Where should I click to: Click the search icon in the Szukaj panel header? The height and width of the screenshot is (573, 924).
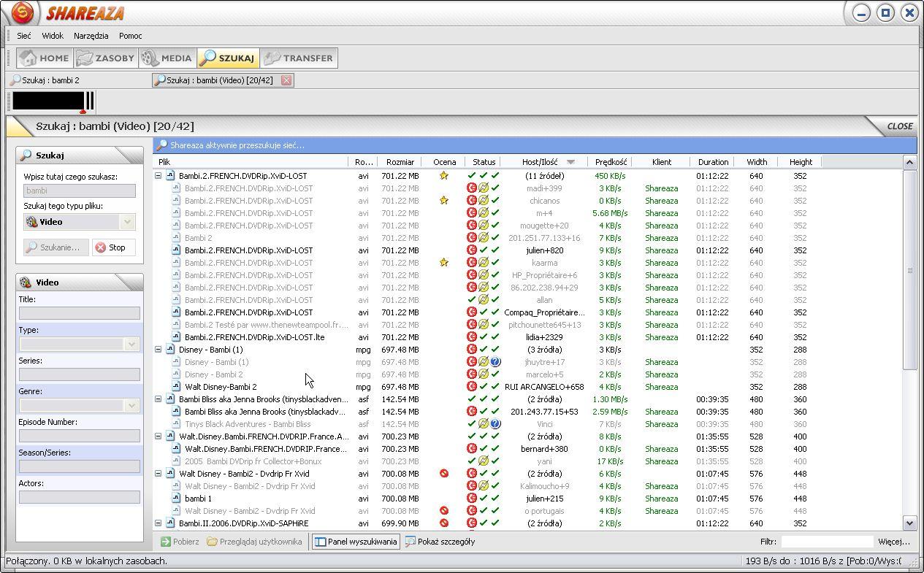26,155
